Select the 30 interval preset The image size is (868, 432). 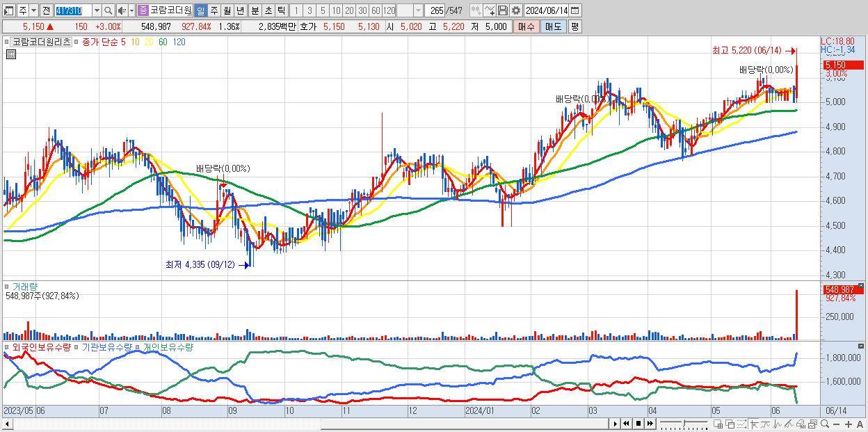pos(362,10)
